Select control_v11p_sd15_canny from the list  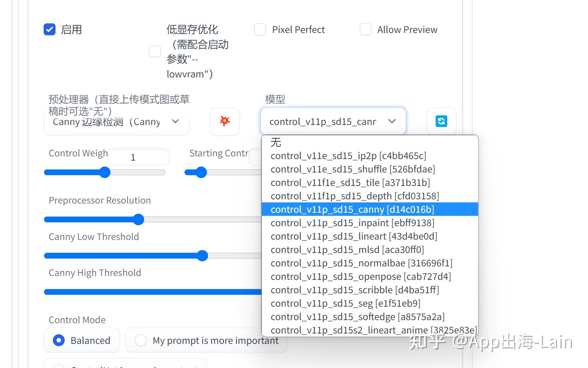pos(352,209)
